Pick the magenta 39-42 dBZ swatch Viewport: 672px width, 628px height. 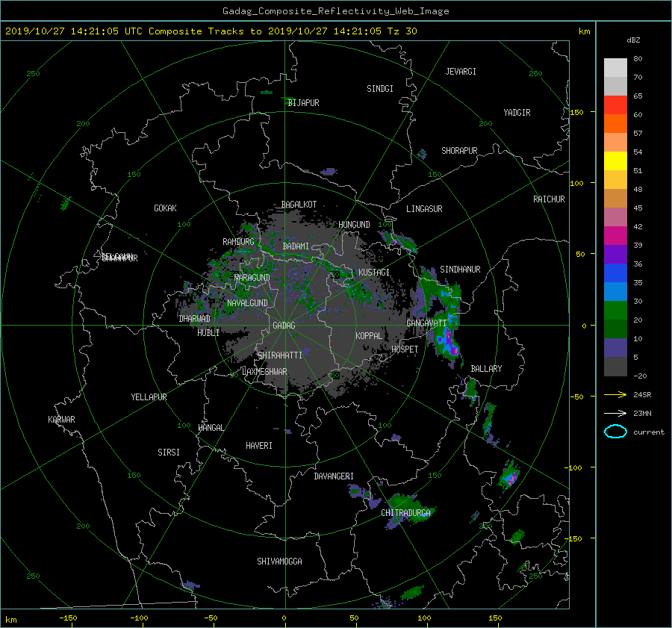tap(615, 236)
